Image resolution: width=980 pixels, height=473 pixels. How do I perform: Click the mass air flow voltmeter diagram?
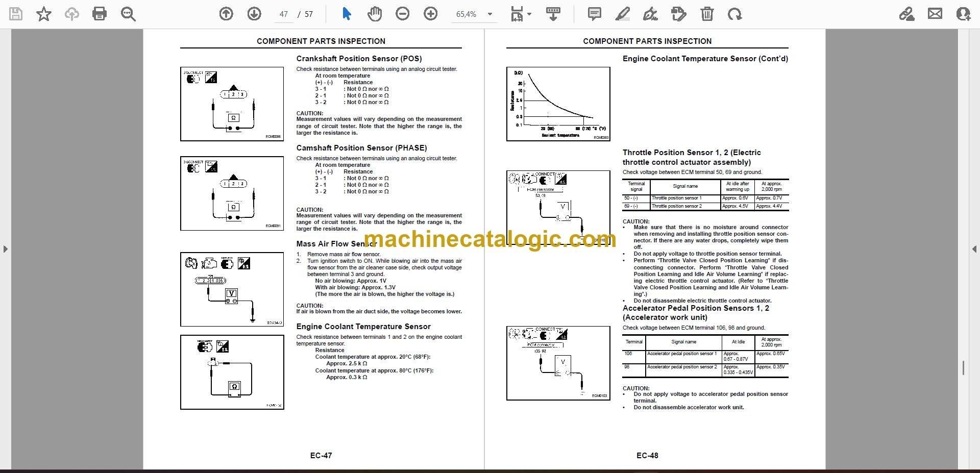232,289
